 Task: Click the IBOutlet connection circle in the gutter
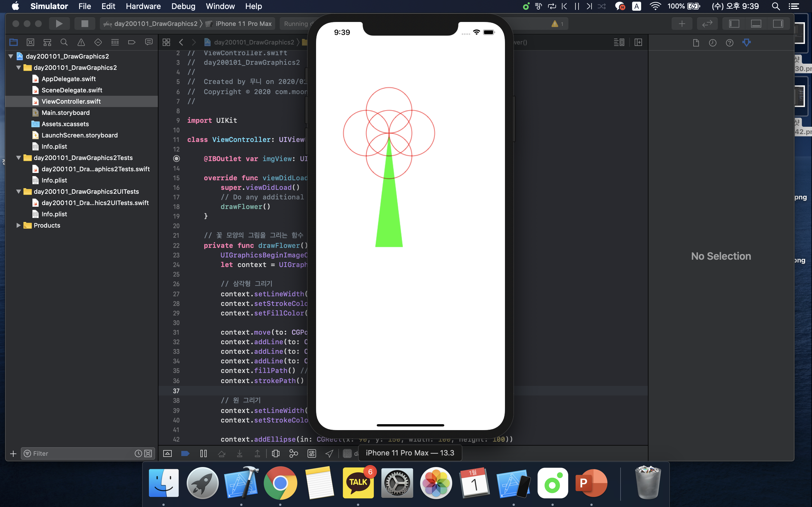pos(176,159)
